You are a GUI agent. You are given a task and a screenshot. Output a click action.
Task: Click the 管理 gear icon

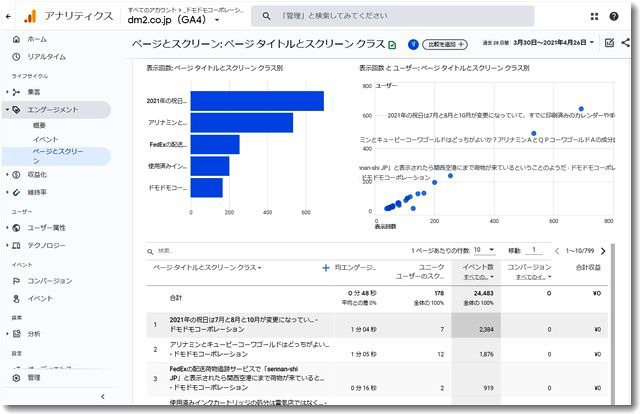click(16, 378)
